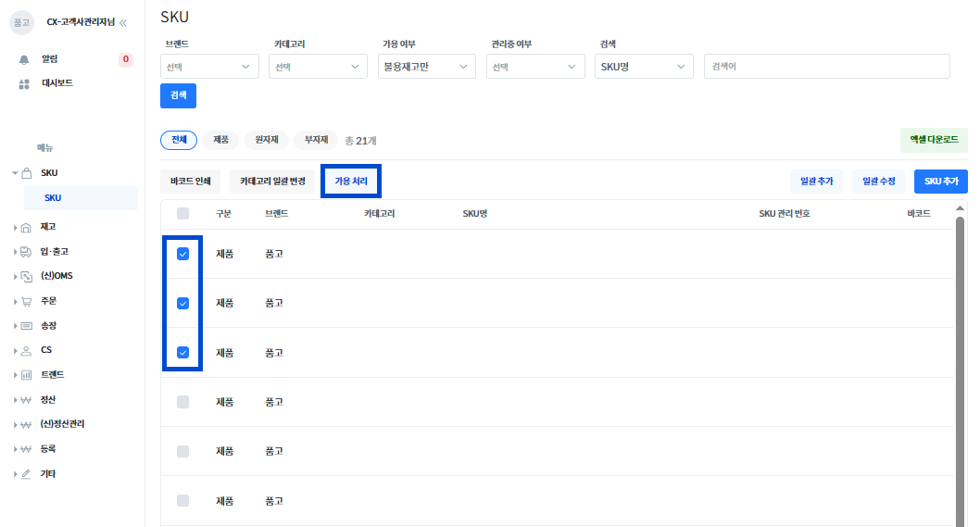Screen dimensions: 980x527
Task: Click the CS person icon
Action: click(x=26, y=350)
